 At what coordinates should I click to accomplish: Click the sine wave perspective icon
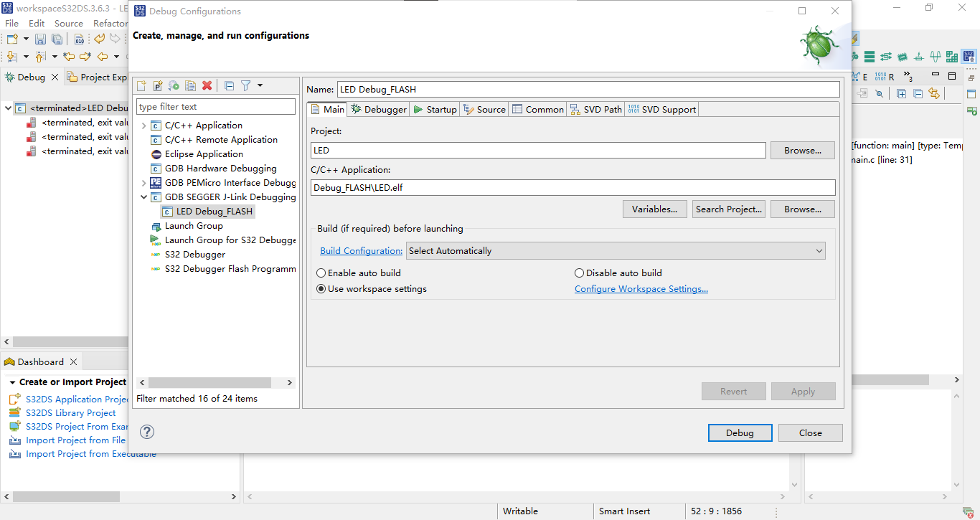pyautogui.click(x=936, y=57)
